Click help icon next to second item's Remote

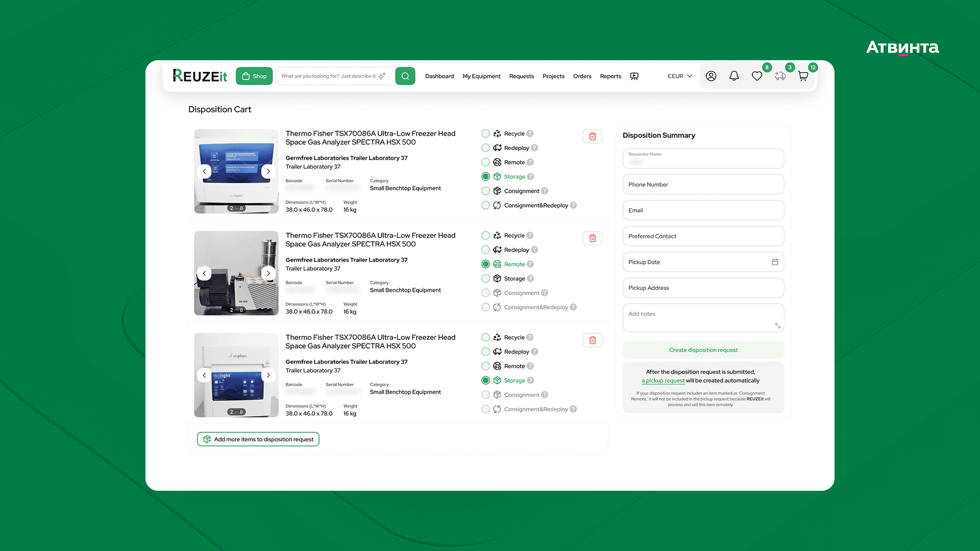pos(530,264)
